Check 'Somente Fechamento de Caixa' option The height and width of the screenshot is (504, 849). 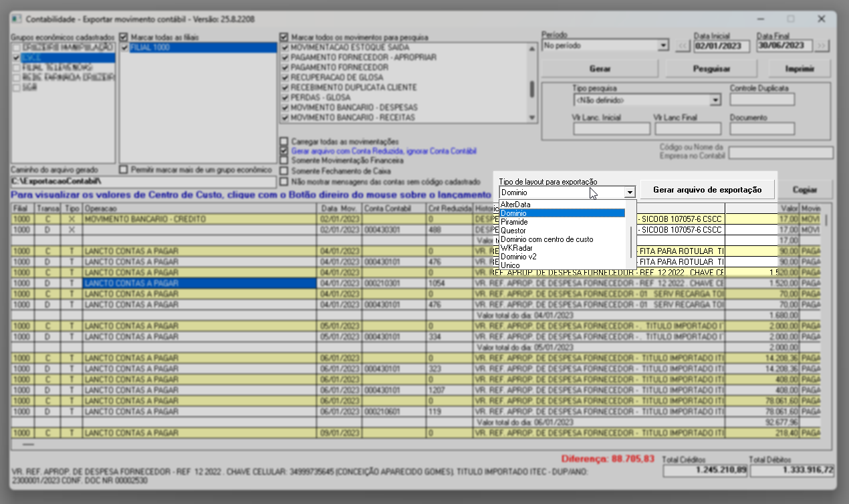pyautogui.click(x=285, y=171)
